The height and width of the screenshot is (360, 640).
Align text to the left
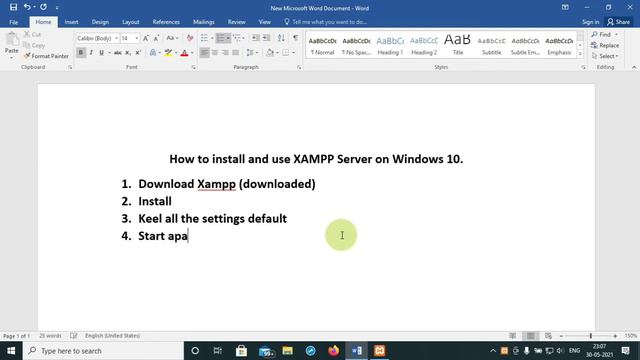[x=204, y=53]
